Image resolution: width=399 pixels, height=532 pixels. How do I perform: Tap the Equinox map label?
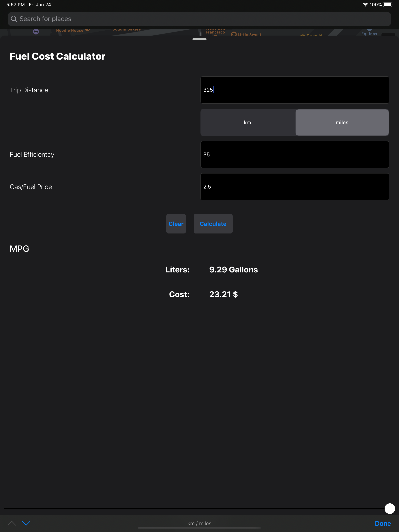[369, 34]
